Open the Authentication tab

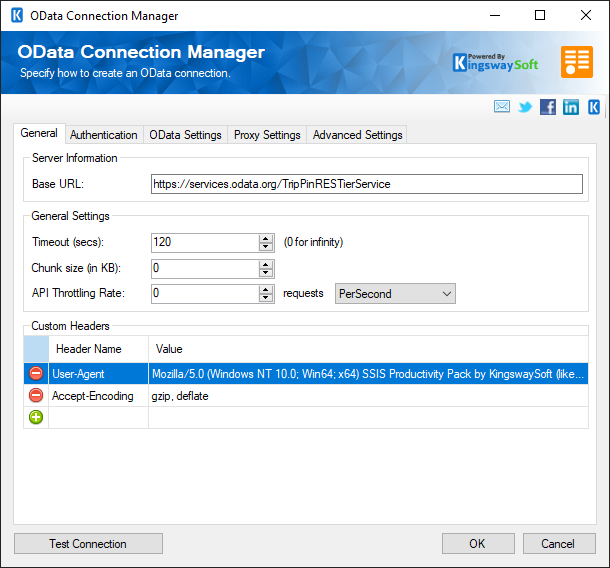click(x=103, y=135)
